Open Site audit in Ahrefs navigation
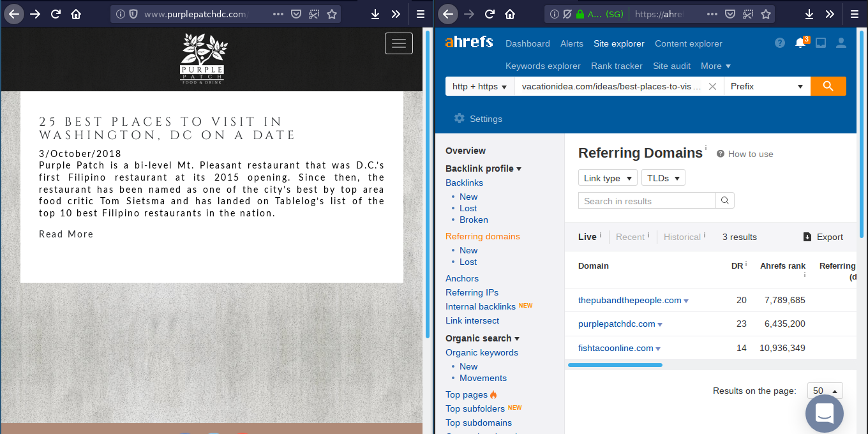 point(672,66)
